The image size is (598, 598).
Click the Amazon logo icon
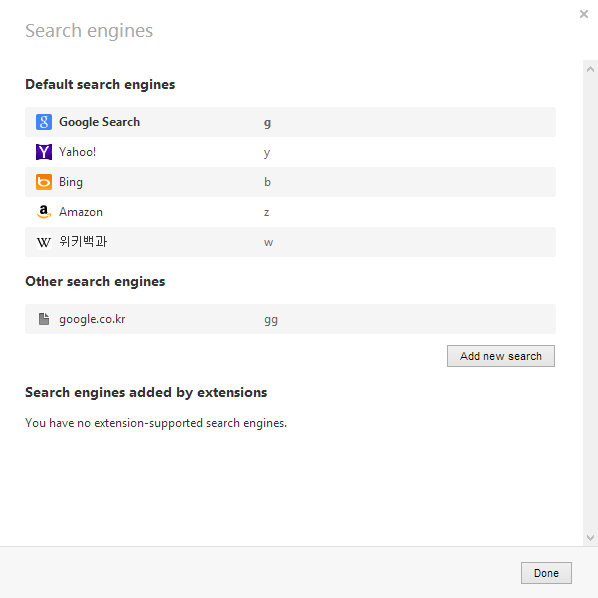(x=44, y=212)
